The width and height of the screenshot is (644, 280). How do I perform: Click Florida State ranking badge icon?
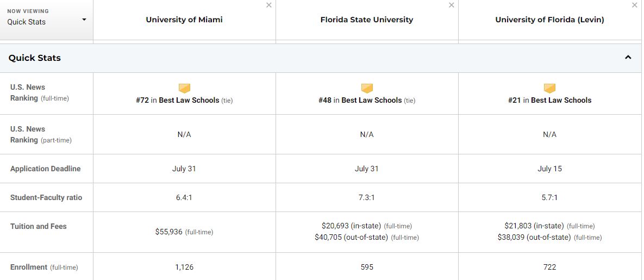click(x=367, y=88)
